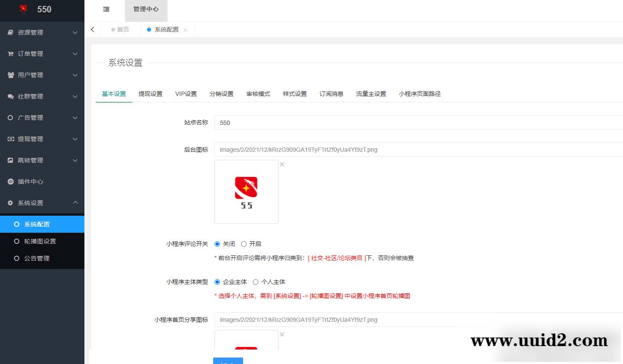This screenshot has width=623, height=364.
Task: Select the 关闭 radio for comments
Action: 217,244
